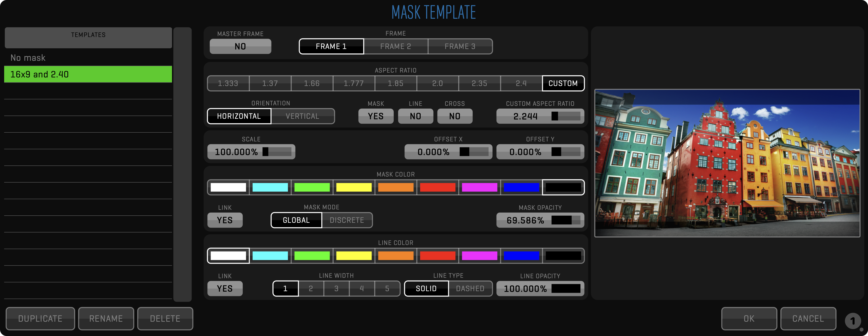Click the DUPLICATE button
Image resolution: width=868 pixels, height=336 pixels.
[40, 318]
